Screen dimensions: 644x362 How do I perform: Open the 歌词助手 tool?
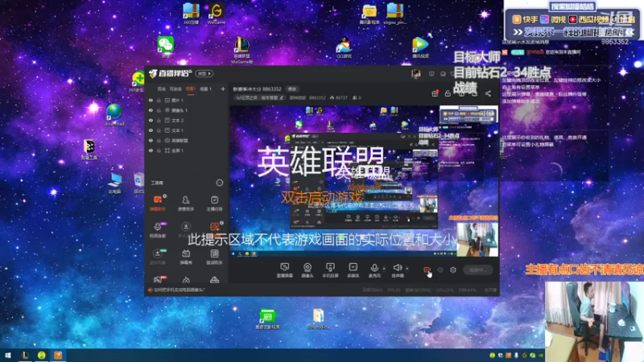coord(214,257)
